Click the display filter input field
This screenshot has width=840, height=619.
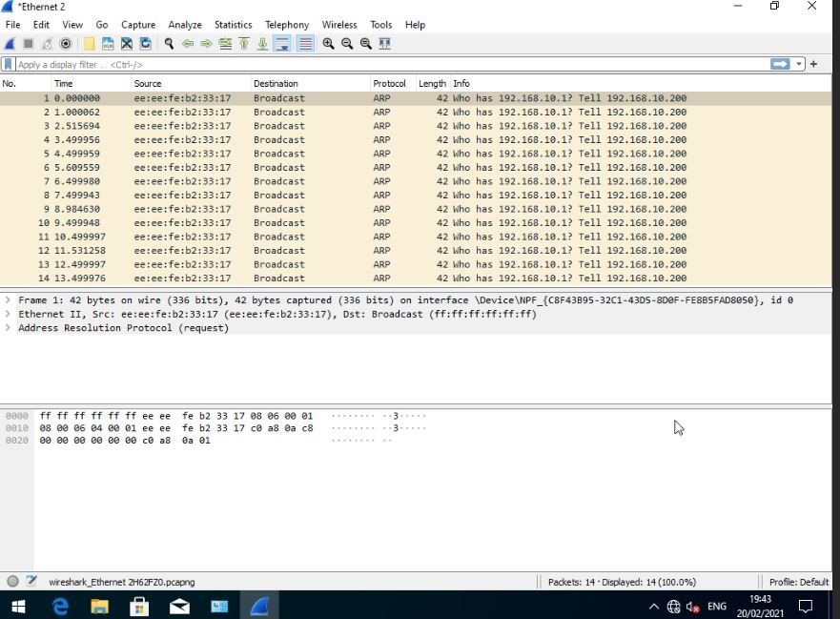pyautogui.click(x=392, y=64)
